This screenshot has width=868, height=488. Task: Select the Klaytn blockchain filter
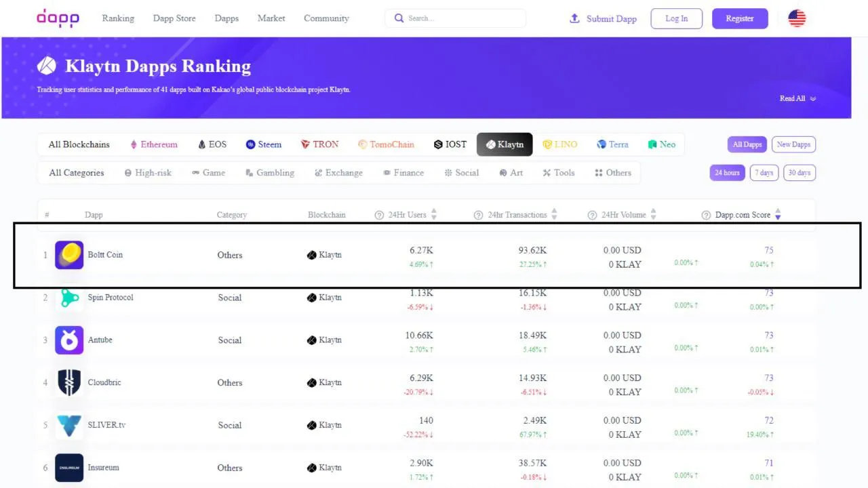pos(505,144)
